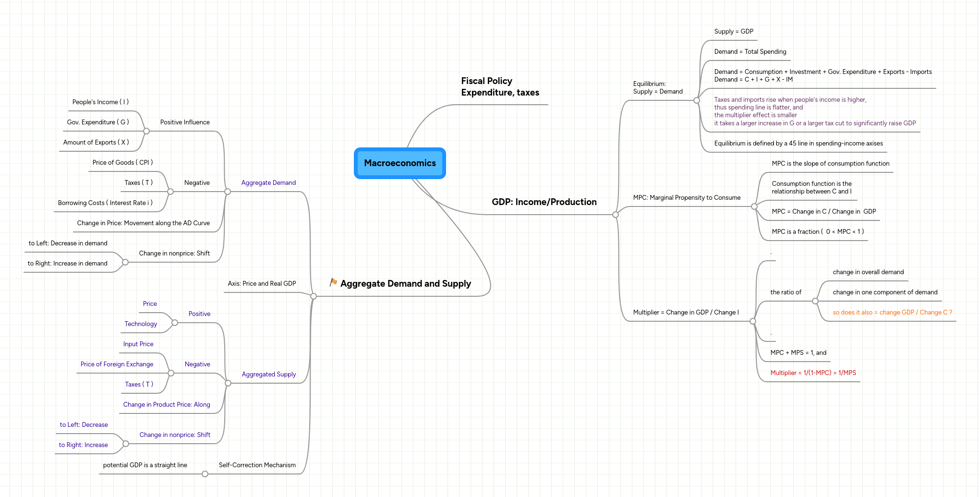Select the to Right: Increase in demand node
Viewport: 980px width, 497px height.
(67, 263)
